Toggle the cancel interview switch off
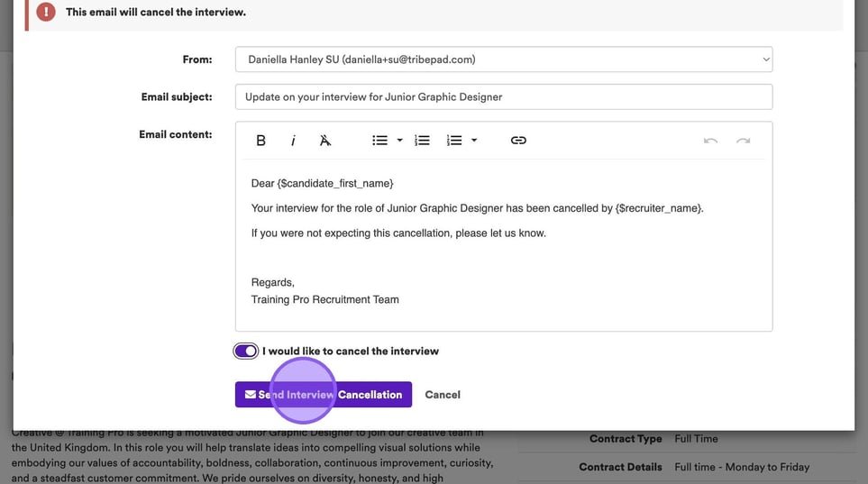This screenshot has height=484, width=868. pyautogui.click(x=245, y=352)
